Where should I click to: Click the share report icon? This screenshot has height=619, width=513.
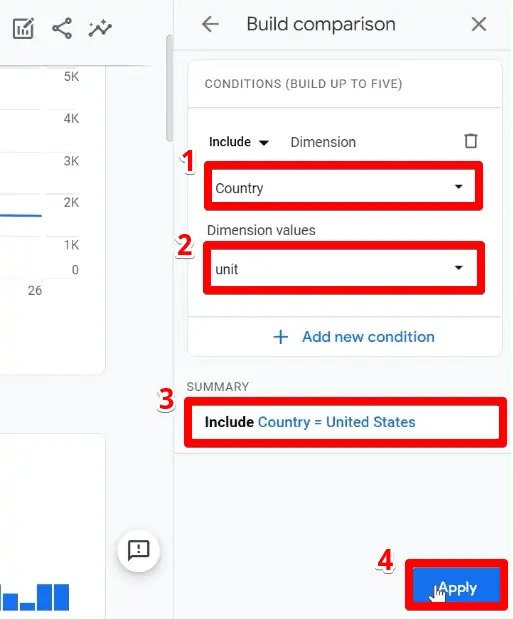[62, 28]
